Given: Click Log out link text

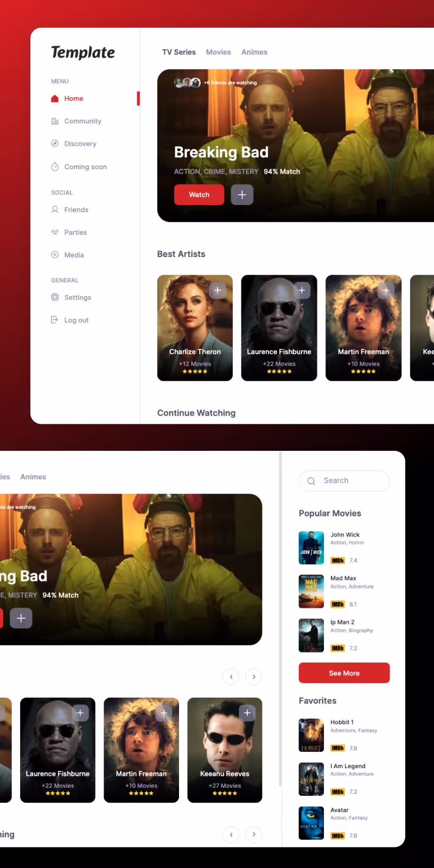Looking at the screenshot, I should [x=76, y=320].
